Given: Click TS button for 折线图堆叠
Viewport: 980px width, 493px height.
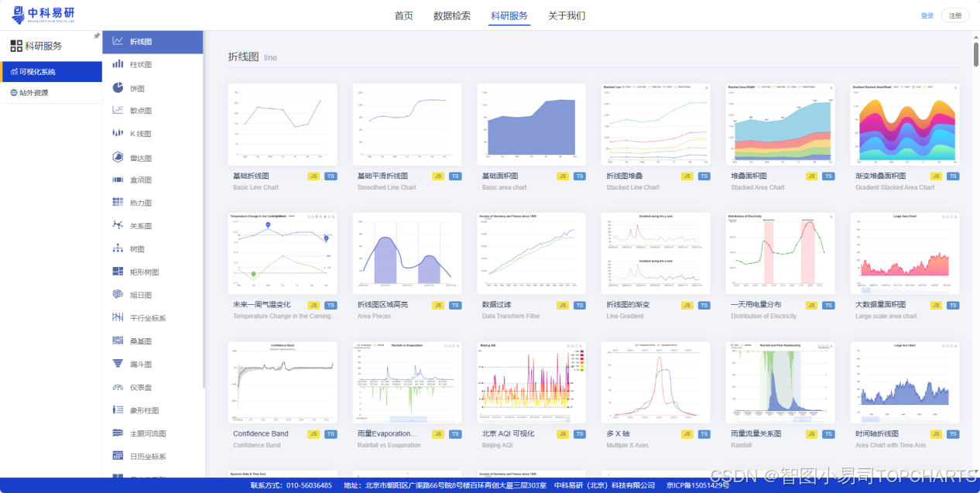Looking at the screenshot, I should click(x=704, y=176).
